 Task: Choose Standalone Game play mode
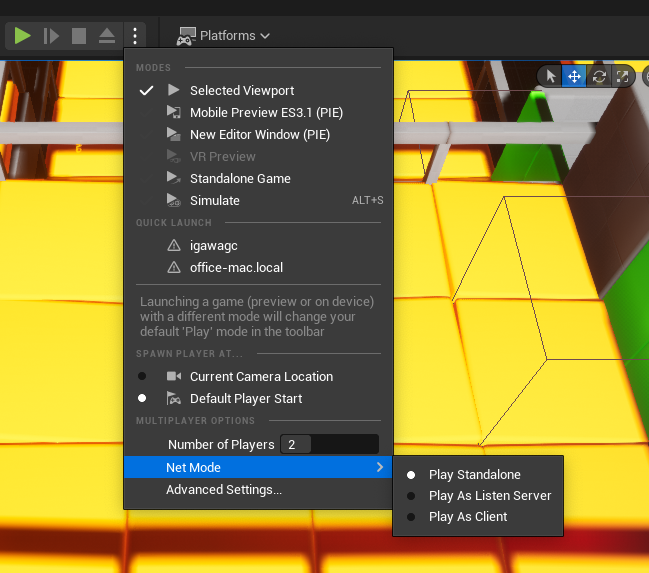tap(240, 178)
